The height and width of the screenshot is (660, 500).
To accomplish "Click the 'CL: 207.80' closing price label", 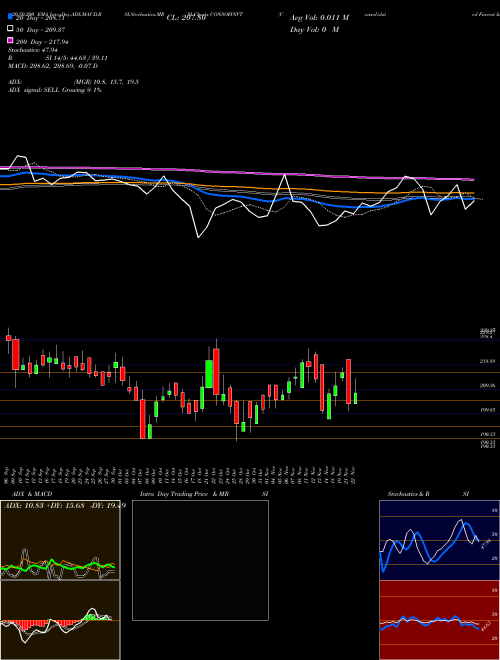I will [x=186, y=18].
